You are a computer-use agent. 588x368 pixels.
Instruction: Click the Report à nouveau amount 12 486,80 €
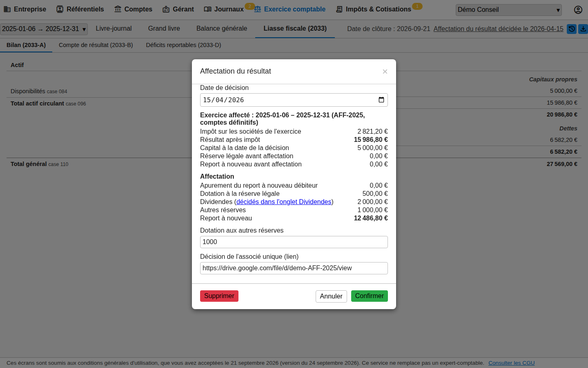click(x=371, y=218)
